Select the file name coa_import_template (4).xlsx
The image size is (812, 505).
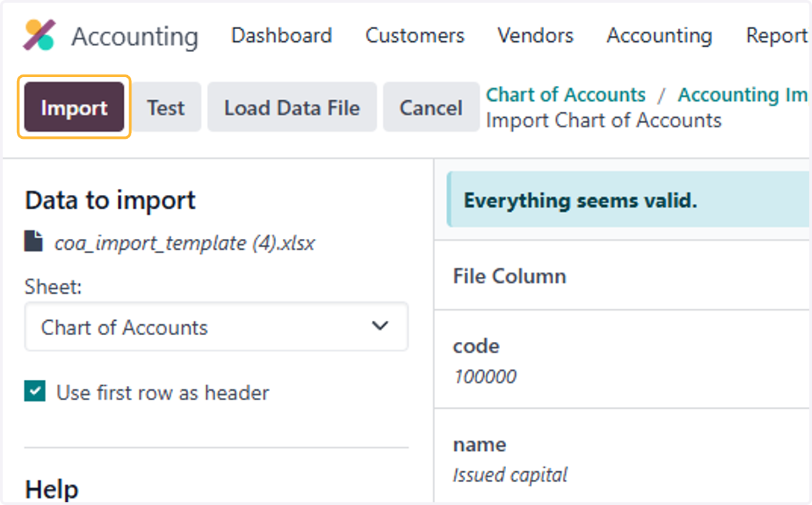pyautogui.click(x=185, y=242)
